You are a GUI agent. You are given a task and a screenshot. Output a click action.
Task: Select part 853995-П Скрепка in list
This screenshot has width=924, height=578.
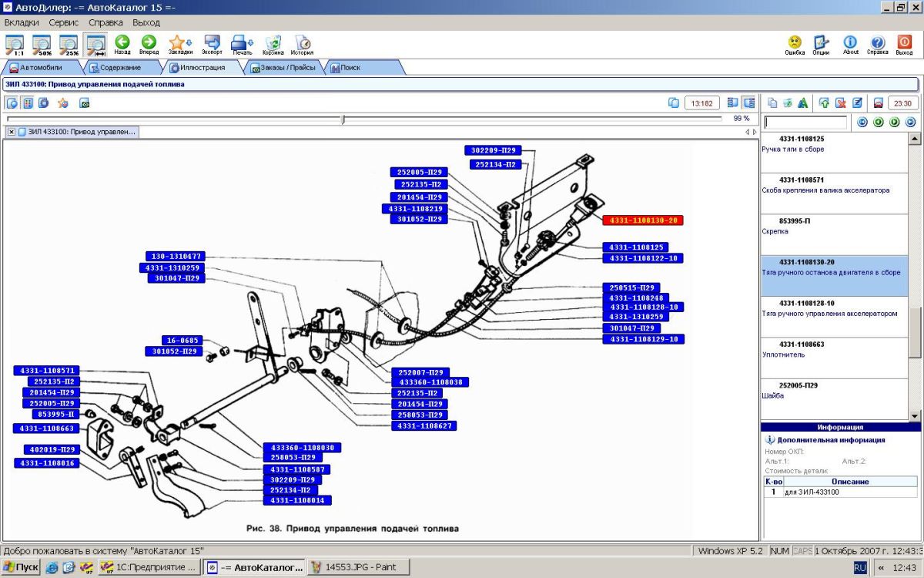(835, 235)
